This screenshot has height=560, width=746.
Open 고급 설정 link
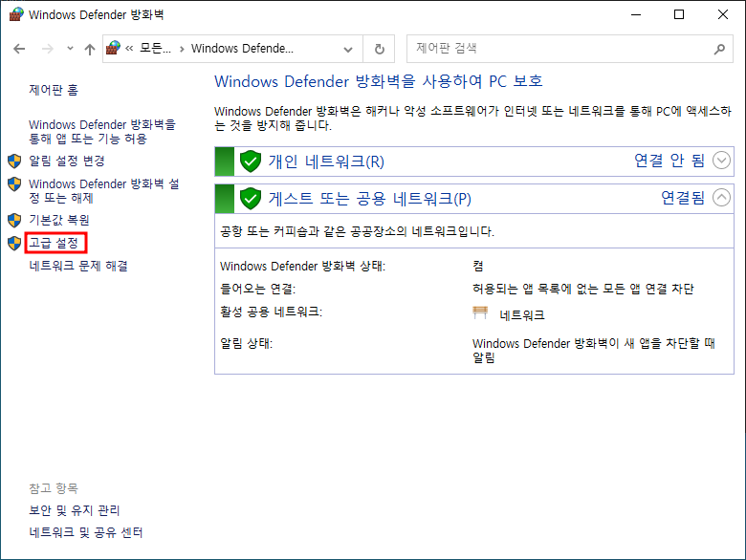click(54, 243)
